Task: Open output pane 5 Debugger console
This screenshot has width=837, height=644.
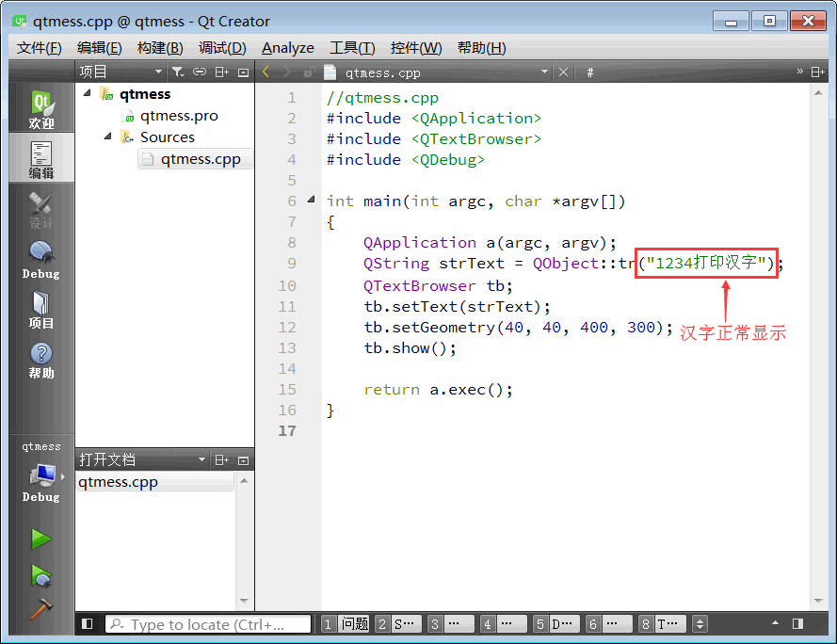Action: pyautogui.click(x=556, y=623)
